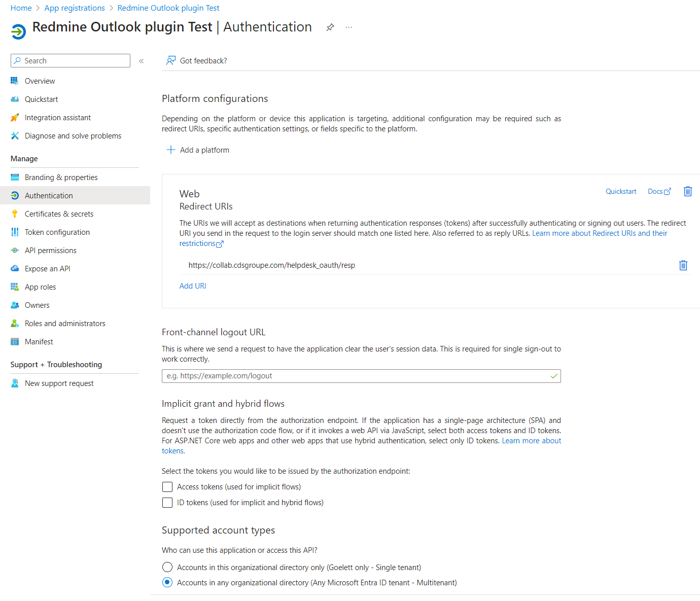Viewport: 700px width, 601px height.
Task: Click the Owners people icon
Action: coord(15,305)
